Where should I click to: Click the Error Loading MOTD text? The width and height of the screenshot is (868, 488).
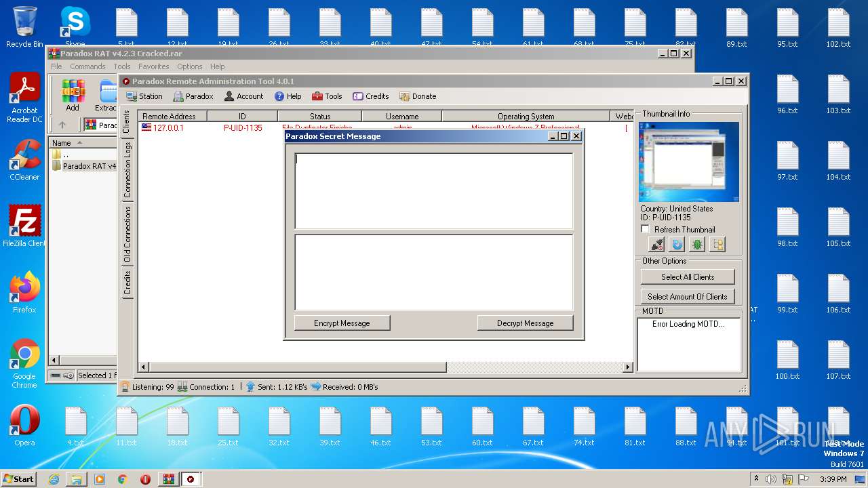coord(688,324)
